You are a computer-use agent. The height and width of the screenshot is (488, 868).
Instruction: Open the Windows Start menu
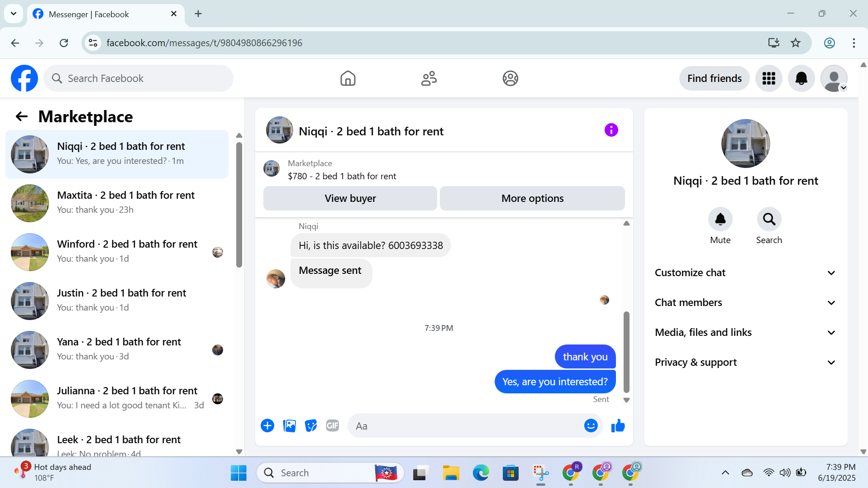point(238,473)
